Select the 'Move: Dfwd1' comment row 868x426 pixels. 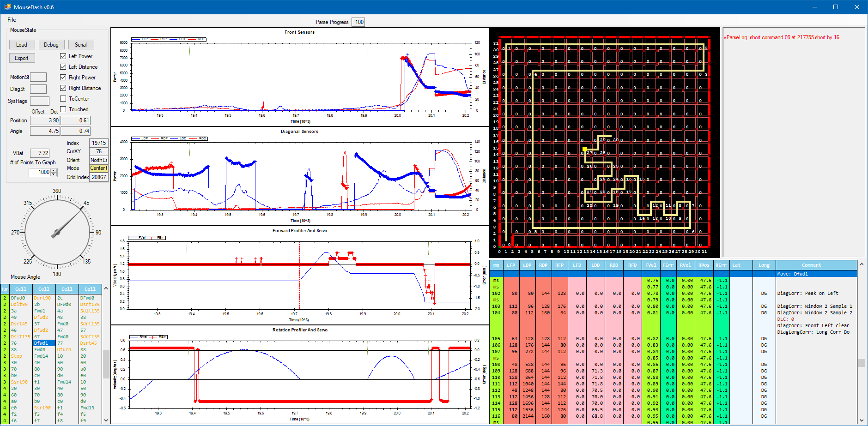(816, 274)
